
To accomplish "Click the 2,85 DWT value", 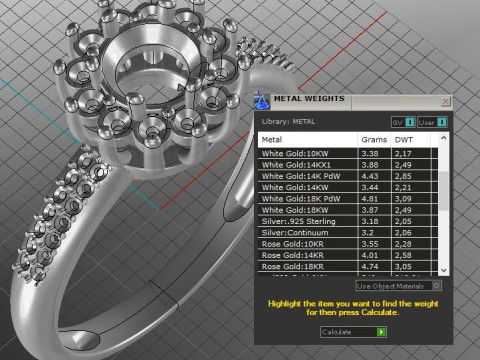I will pyautogui.click(x=403, y=176).
